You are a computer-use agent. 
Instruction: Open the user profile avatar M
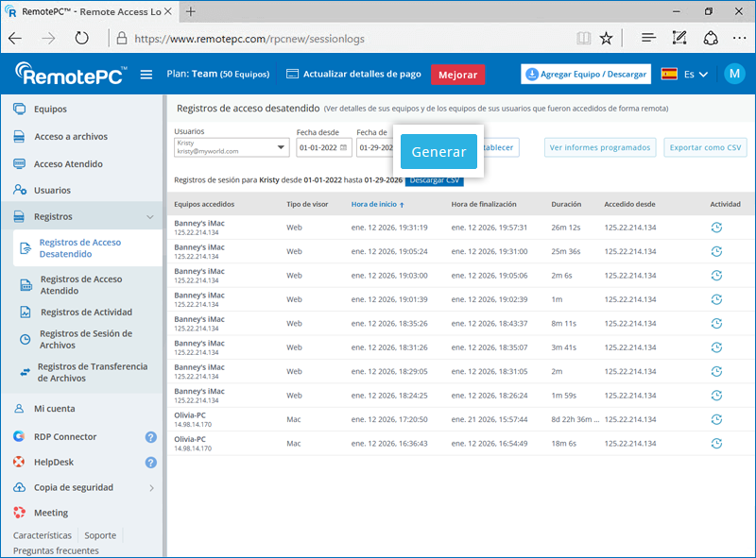tap(734, 75)
